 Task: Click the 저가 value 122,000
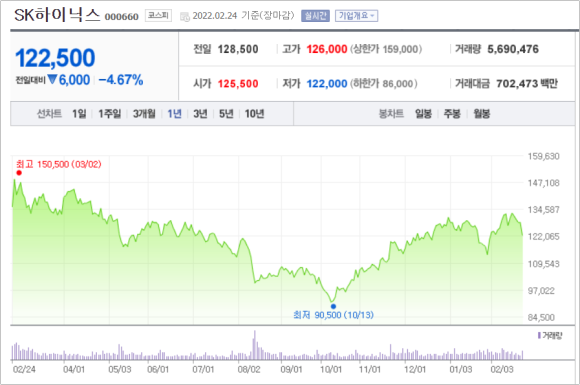click(x=327, y=84)
